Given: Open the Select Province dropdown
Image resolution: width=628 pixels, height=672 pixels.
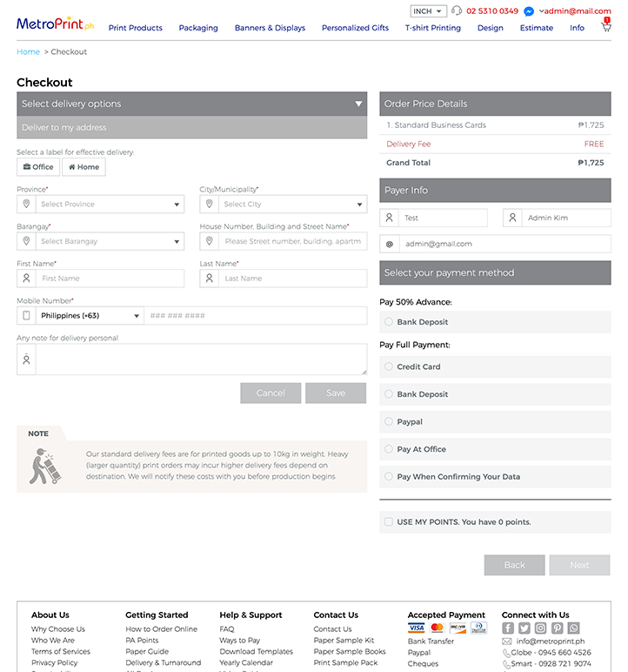Looking at the screenshot, I should [x=101, y=205].
